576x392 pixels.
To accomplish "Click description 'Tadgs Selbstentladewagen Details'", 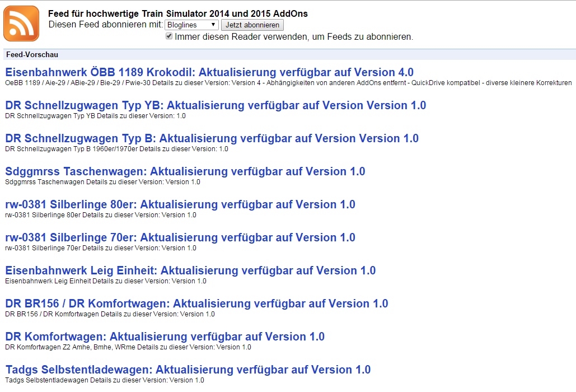I will click(x=105, y=380).
